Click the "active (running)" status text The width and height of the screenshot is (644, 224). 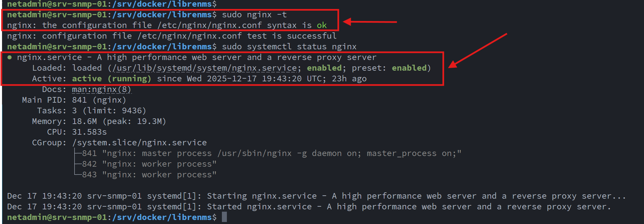click(111, 79)
